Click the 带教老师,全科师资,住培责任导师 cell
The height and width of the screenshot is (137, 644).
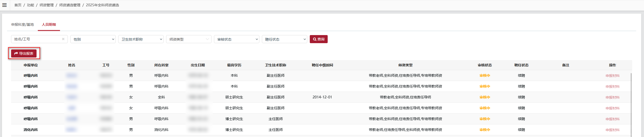click(405, 97)
